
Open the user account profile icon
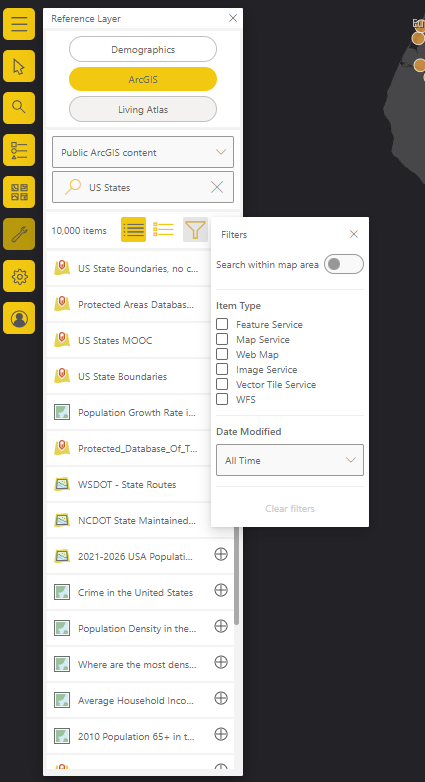pos(19,318)
